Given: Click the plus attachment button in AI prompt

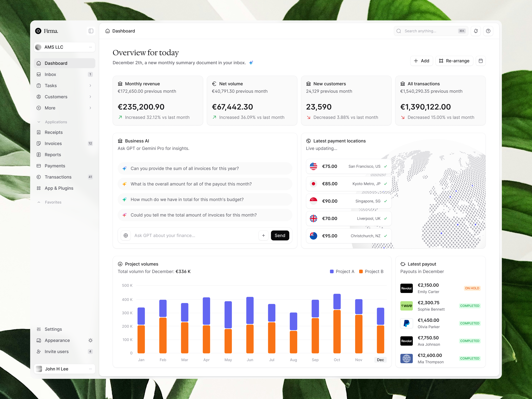Looking at the screenshot, I should coord(264,235).
